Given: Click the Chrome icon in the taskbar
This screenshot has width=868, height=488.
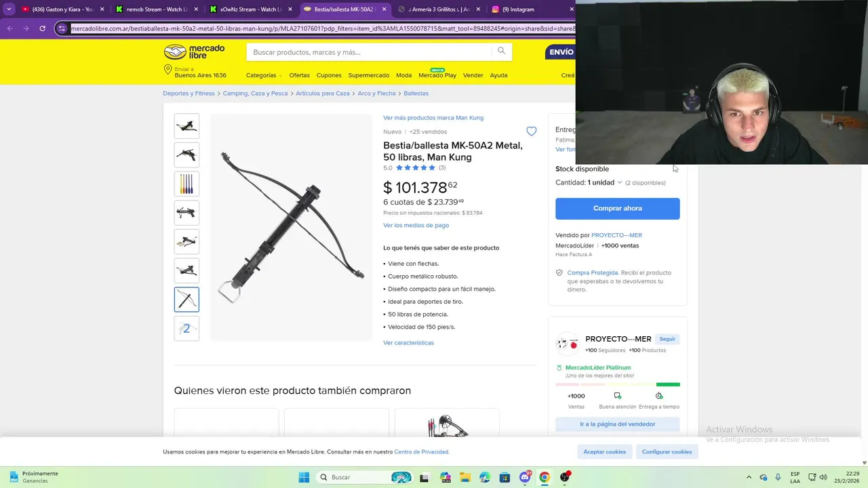Looking at the screenshot, I should tap(544, 477).
